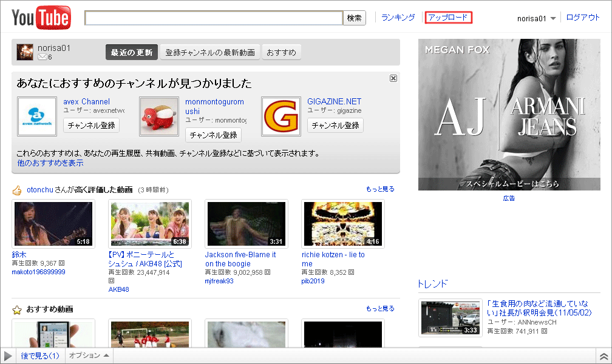Open the otonchu user link

40,190
